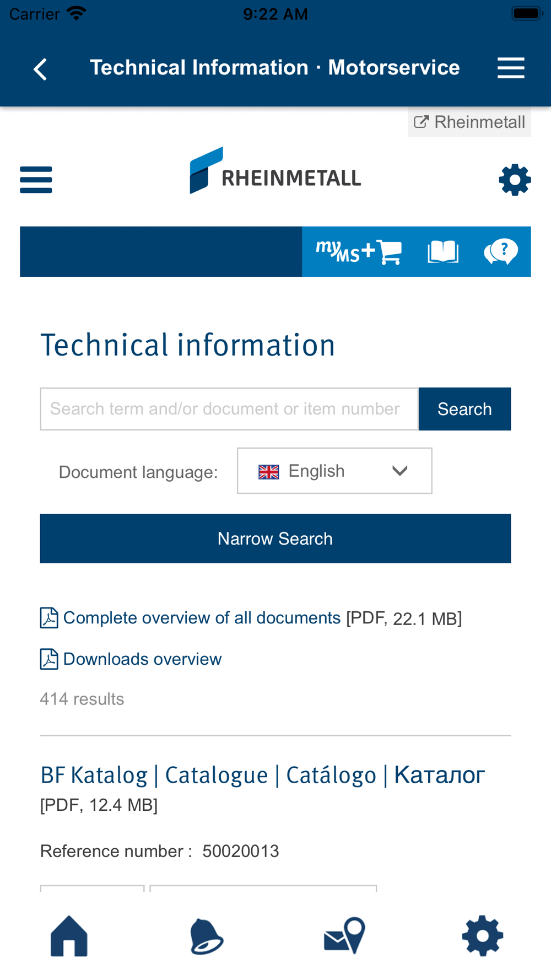551x980 pixels.
Task: Focus the search term input field
Action: [x=229, y=409]
